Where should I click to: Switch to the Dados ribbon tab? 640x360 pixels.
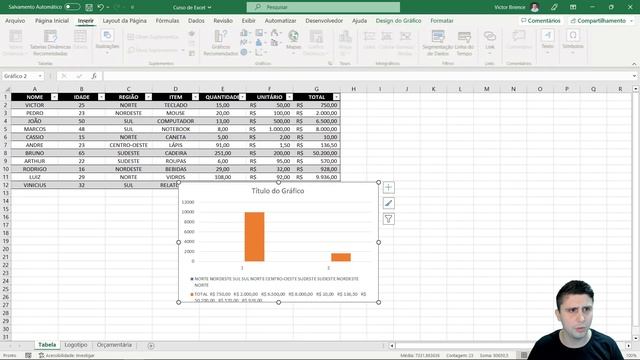[x=196, y=20]
